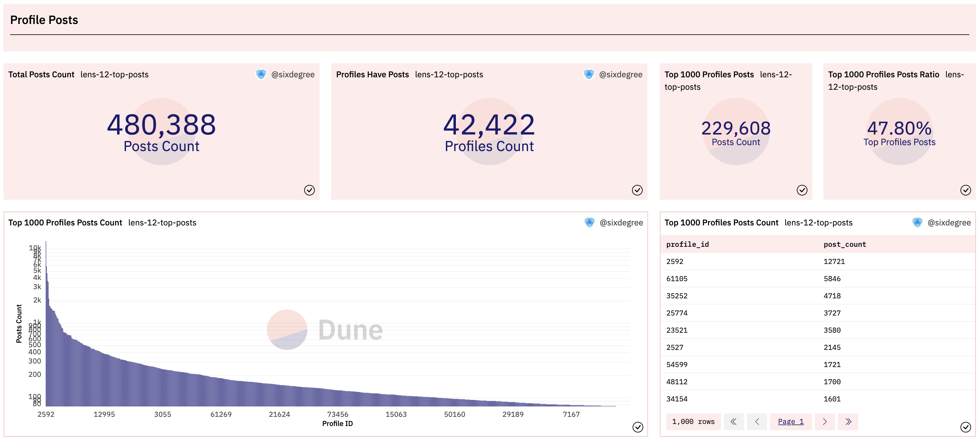Click checkmark icon on Top 1000 Profiles Posts card
The image size is (980, 442).
pyautogui.click(x=802, y=190)
